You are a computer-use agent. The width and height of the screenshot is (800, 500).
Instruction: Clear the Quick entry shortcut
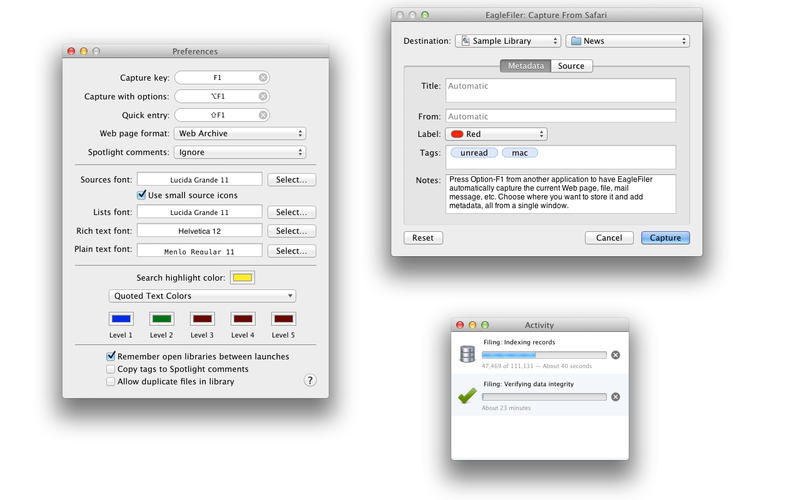(x=263, y=115)
